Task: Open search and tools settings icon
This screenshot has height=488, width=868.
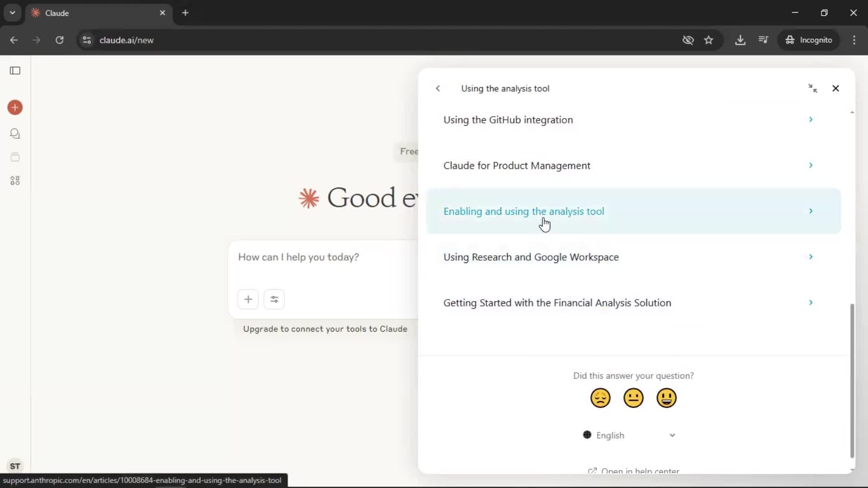Action: (274, 299)
